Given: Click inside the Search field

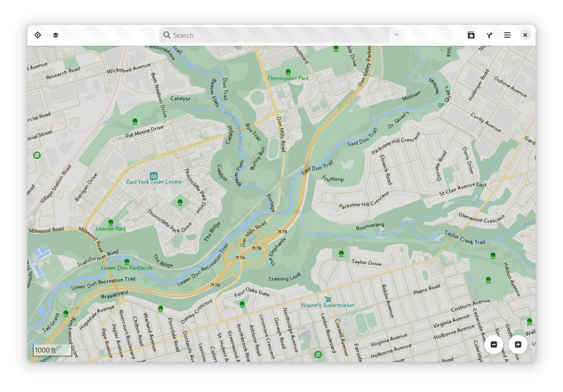Looking at the screenshot, I should click(274, 35).
